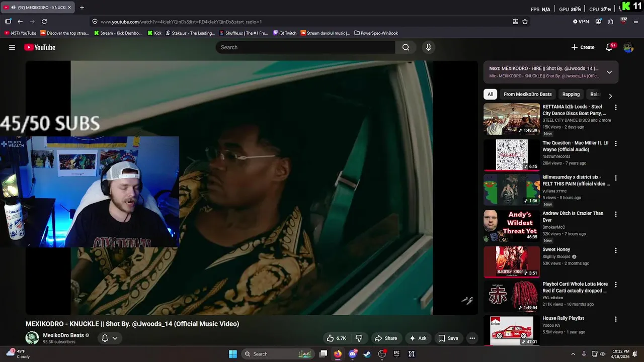Click the YouTube search input field
This screenshot has width=644, height=362.
(x=305, y=47)
